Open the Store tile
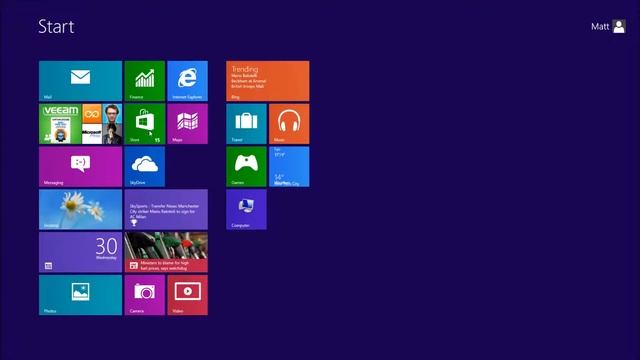The height and width of the screenshot is (360, 640). pyautogui.click(x=144, y=124)
